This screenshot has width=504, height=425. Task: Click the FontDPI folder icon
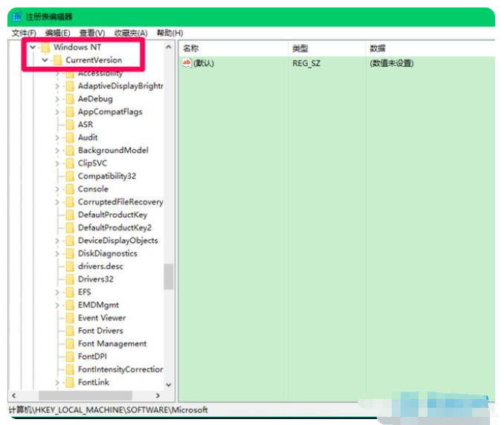[70, 357]
